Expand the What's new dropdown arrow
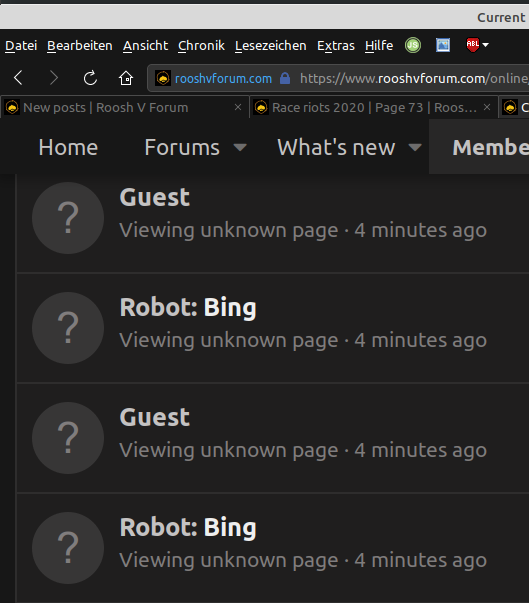Screen dimensions: 529x603 coord(415,147)
